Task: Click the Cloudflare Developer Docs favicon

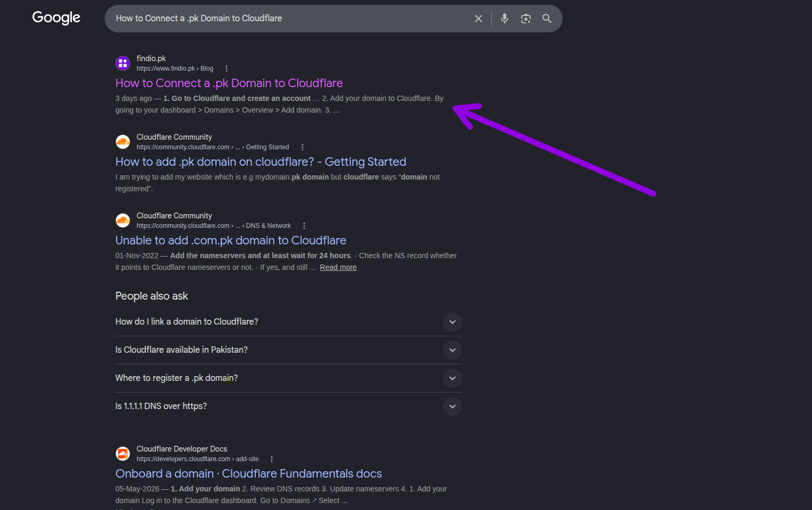Action: 123,454
